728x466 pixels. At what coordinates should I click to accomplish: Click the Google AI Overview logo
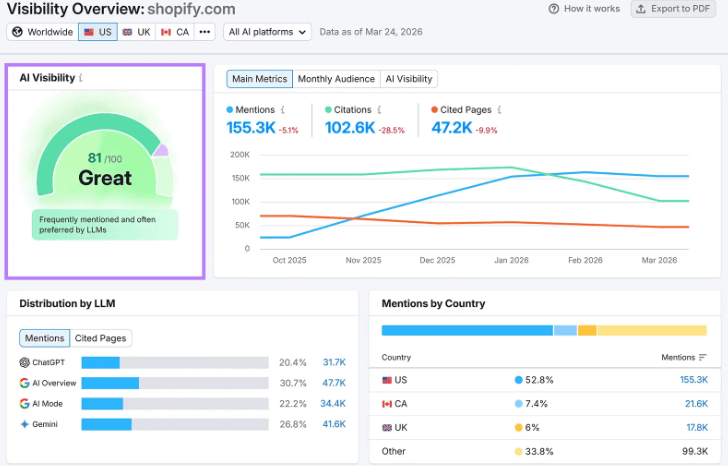[25, 383]
